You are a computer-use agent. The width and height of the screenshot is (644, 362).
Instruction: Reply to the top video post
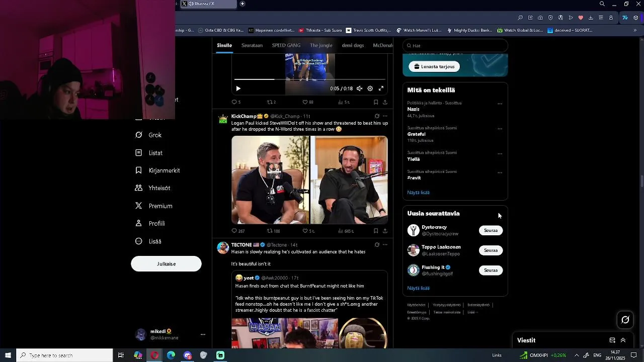tap(236, 102)
